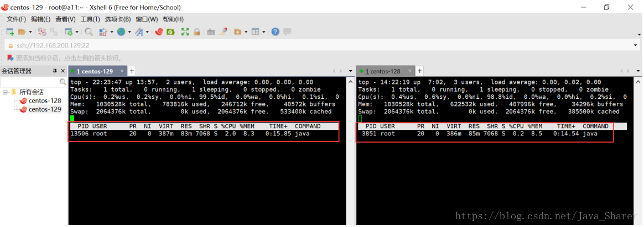Add a new tab beside centos-129
The width and height of the screenshot is (644, 227).
tap(132, 71)
